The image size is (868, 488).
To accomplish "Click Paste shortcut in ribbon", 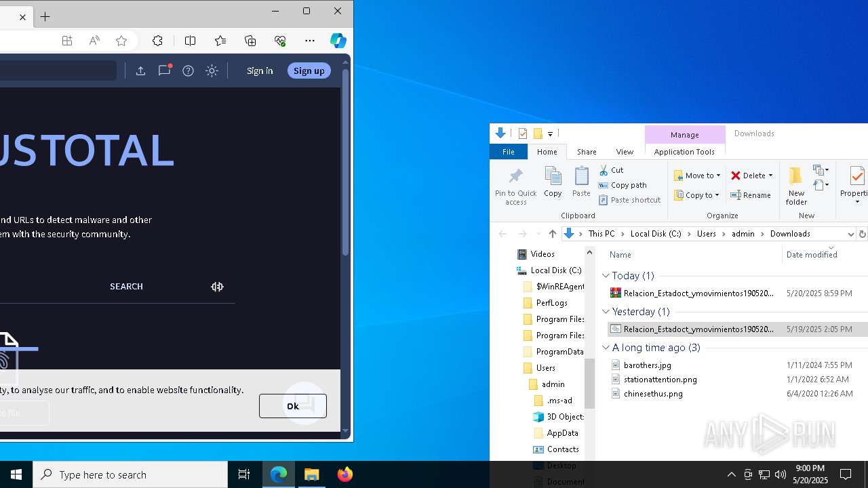I will pos(630,200).
